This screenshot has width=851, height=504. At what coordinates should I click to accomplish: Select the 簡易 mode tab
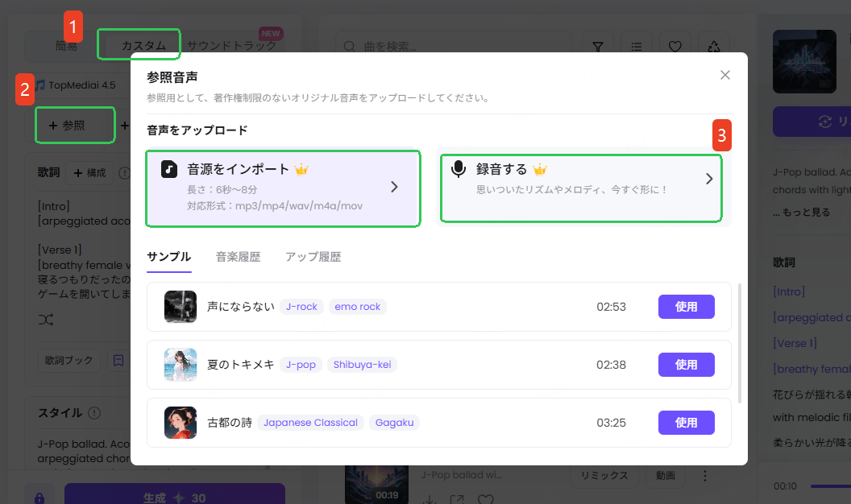(x=66, y=46)
